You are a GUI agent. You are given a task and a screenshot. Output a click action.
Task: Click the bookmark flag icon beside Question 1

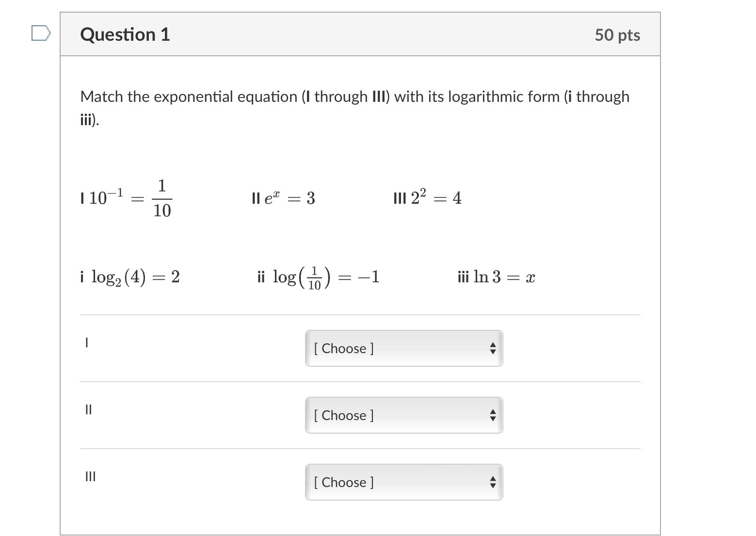[41, 33]
